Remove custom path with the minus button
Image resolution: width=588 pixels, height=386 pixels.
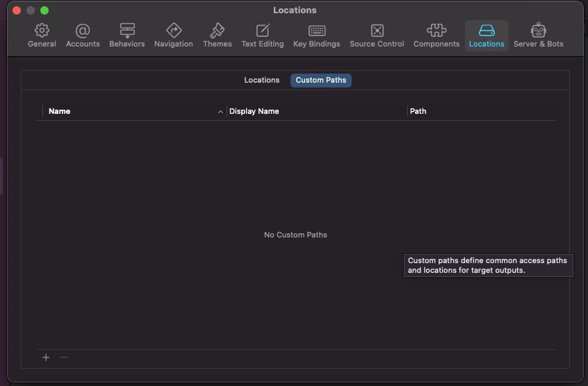point(64,358)
